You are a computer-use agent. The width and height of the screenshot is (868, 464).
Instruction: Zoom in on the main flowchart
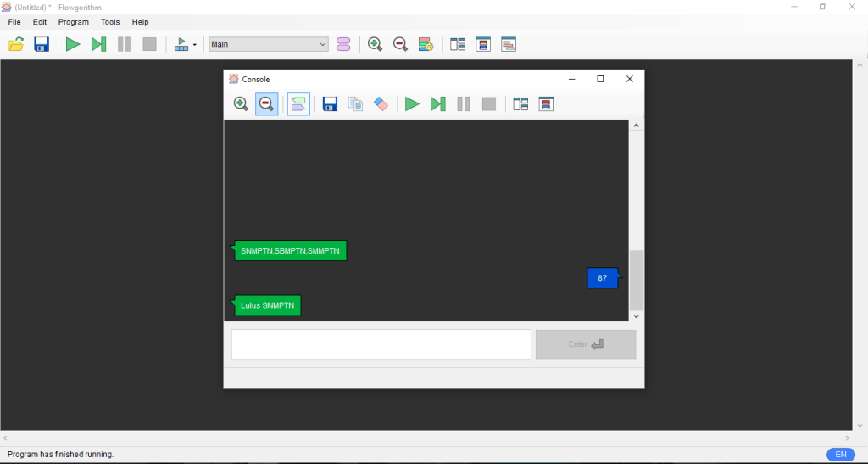click(x=375, y=44)
